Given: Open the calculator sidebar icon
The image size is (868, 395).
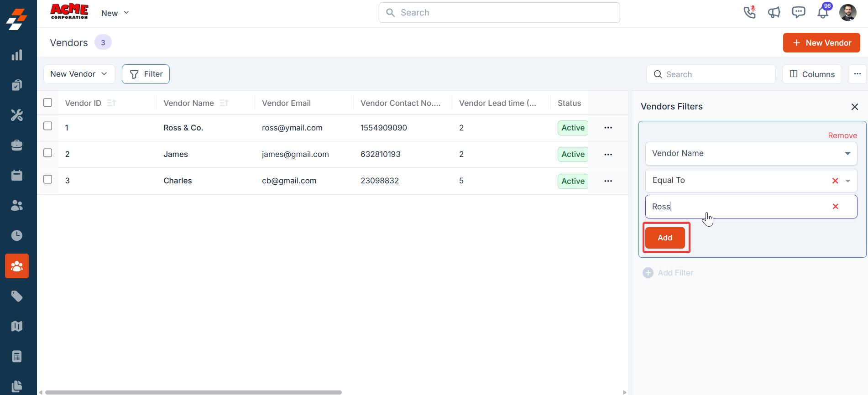Looking at the screenshot, I should tap(17, 356).
